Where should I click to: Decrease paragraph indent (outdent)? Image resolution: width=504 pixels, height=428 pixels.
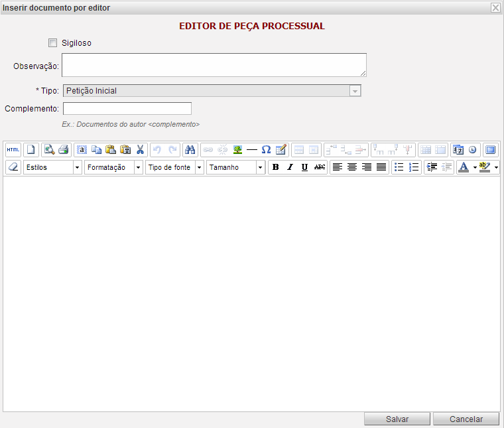pos(446,167)
